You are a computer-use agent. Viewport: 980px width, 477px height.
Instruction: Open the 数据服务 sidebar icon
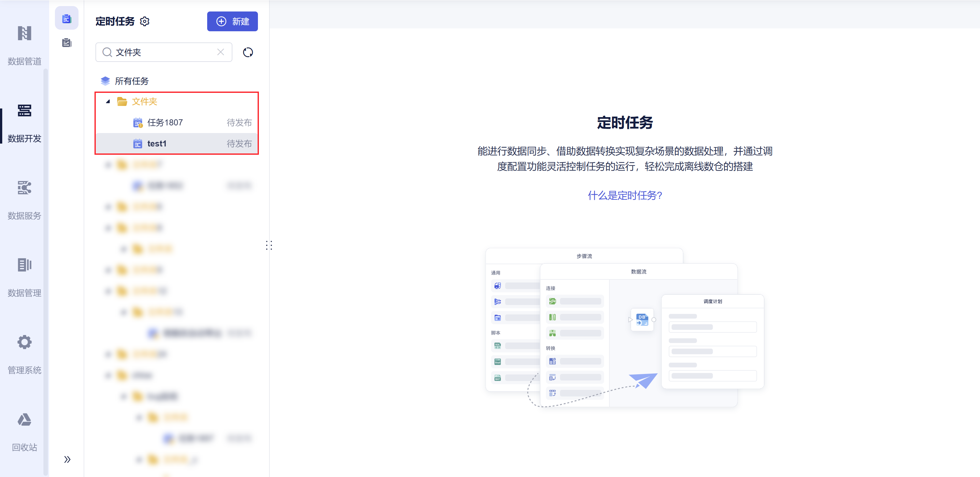[24, 188]
